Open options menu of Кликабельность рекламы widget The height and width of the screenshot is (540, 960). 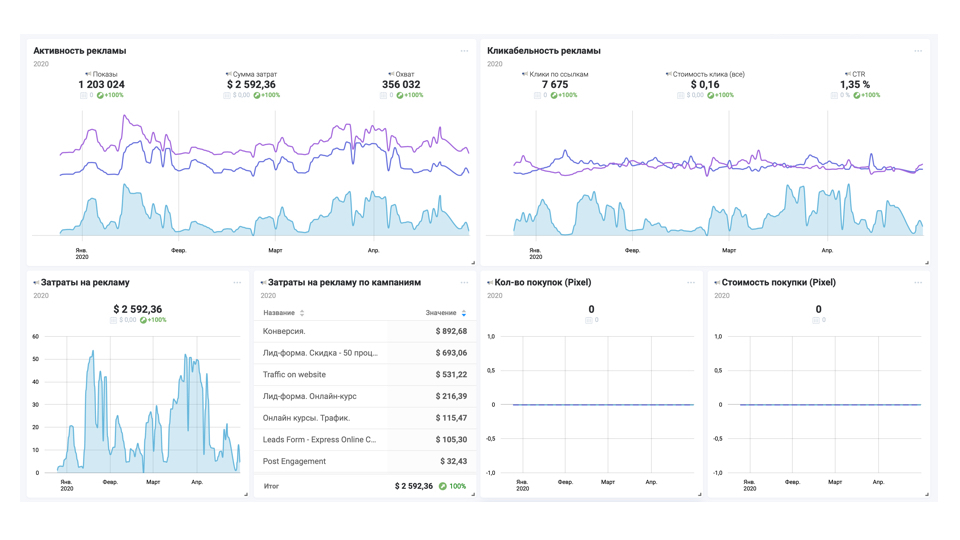918,51
